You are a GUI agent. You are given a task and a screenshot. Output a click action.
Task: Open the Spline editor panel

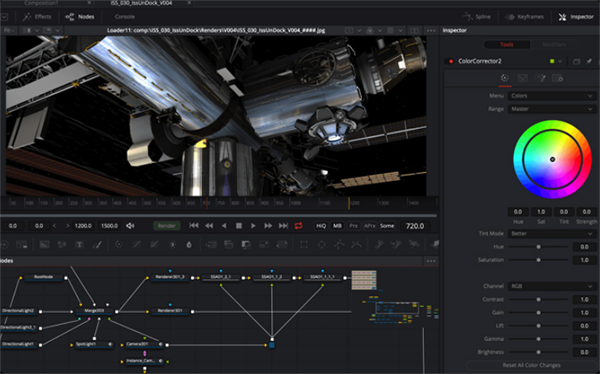pyautogui.click(x=477, y=16)
